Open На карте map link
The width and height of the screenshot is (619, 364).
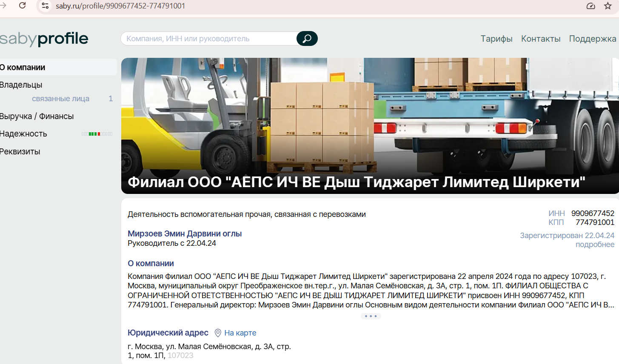(240, 333)
